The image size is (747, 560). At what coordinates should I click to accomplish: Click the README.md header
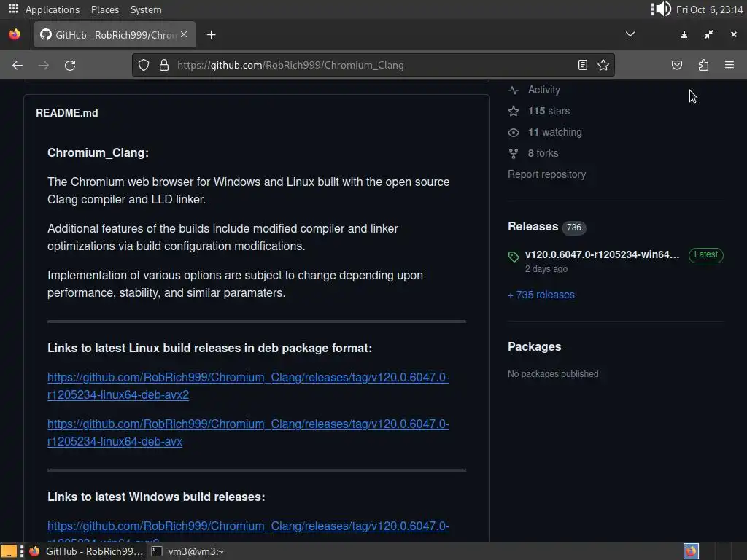tap(66, 113)
